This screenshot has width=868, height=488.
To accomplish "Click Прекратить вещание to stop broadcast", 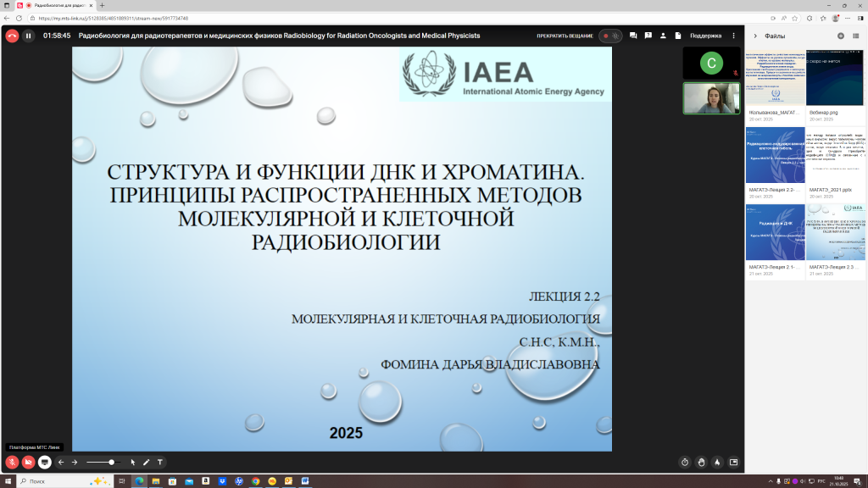I will point(565,36).
